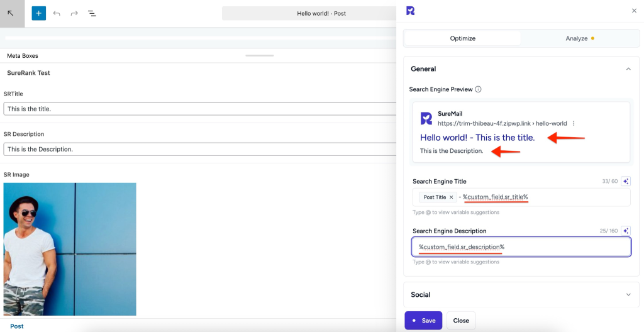Close the SureRank panel with the X

click(634, 11)
